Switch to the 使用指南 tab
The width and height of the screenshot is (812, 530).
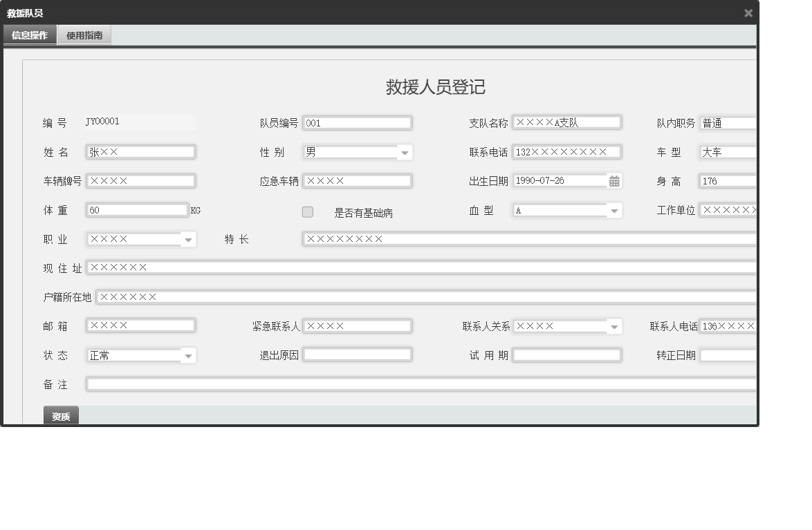click(x=84, y=34)
